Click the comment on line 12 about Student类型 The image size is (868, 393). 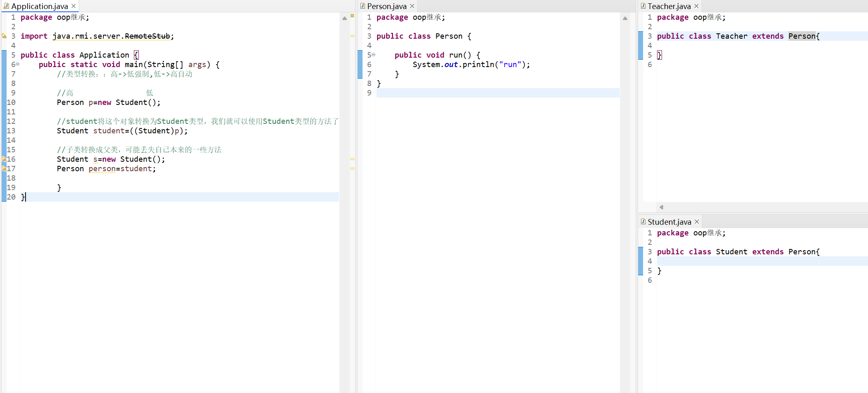[x=198, y=121]
